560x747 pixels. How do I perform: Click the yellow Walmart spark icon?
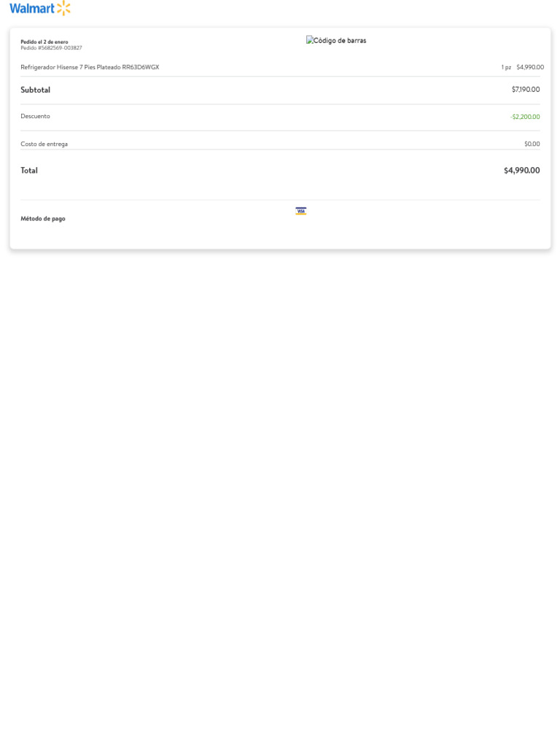(63, 9)
